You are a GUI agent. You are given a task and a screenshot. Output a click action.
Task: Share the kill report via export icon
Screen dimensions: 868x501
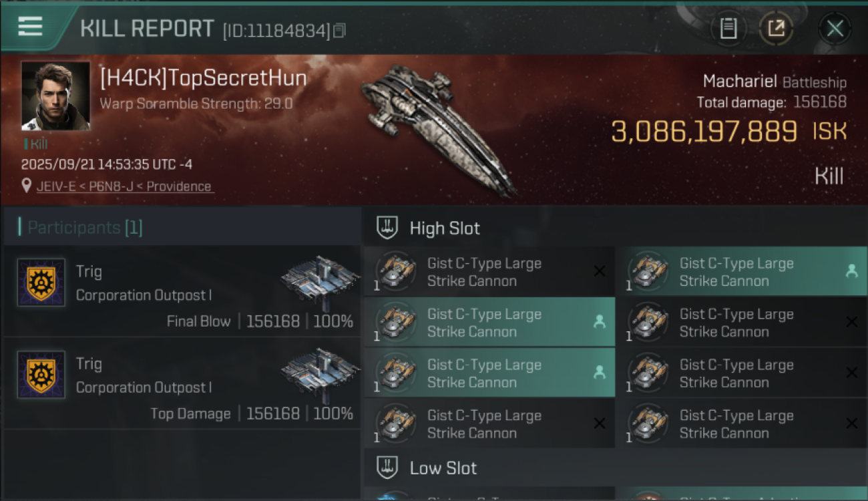pyautogui.click(x=776, y=28)
